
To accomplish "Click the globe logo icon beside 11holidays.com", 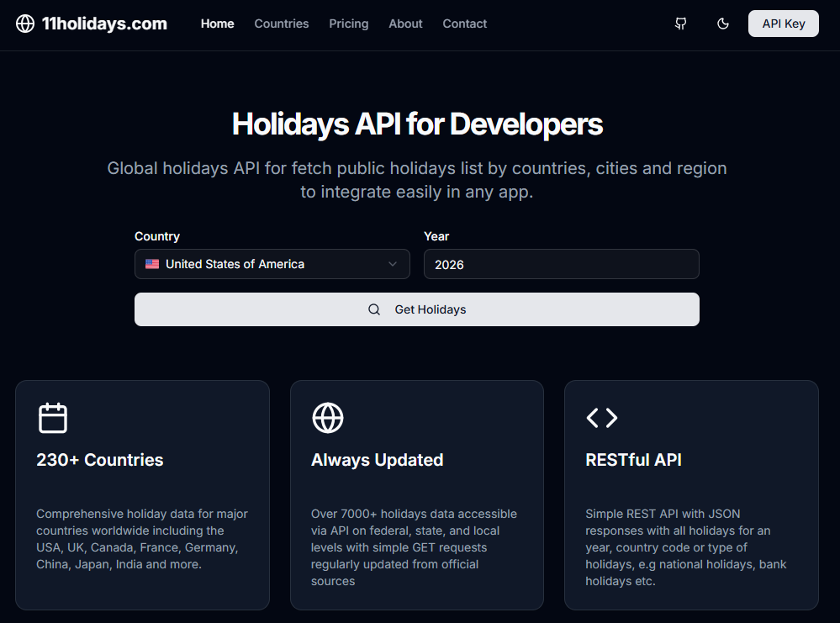I will (25, 24).
